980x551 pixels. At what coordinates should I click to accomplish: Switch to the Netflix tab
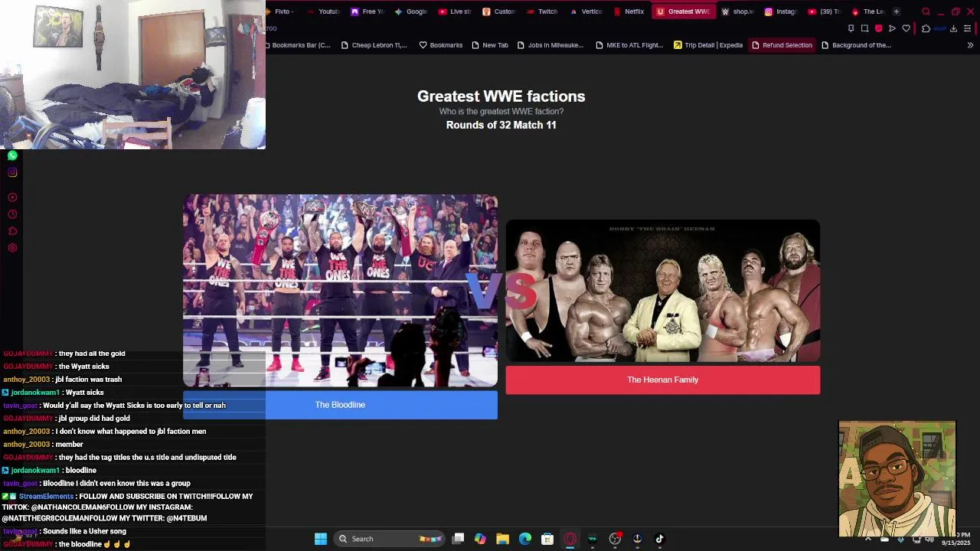coord(629,11)
